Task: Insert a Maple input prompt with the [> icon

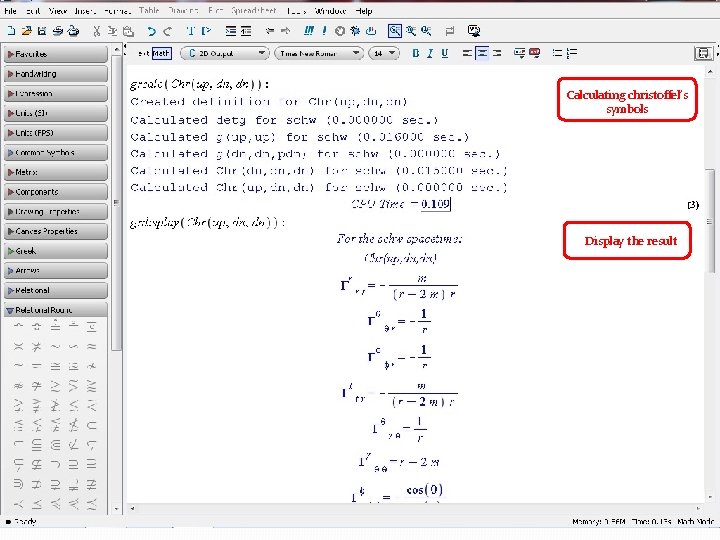Action: (206, 31)
